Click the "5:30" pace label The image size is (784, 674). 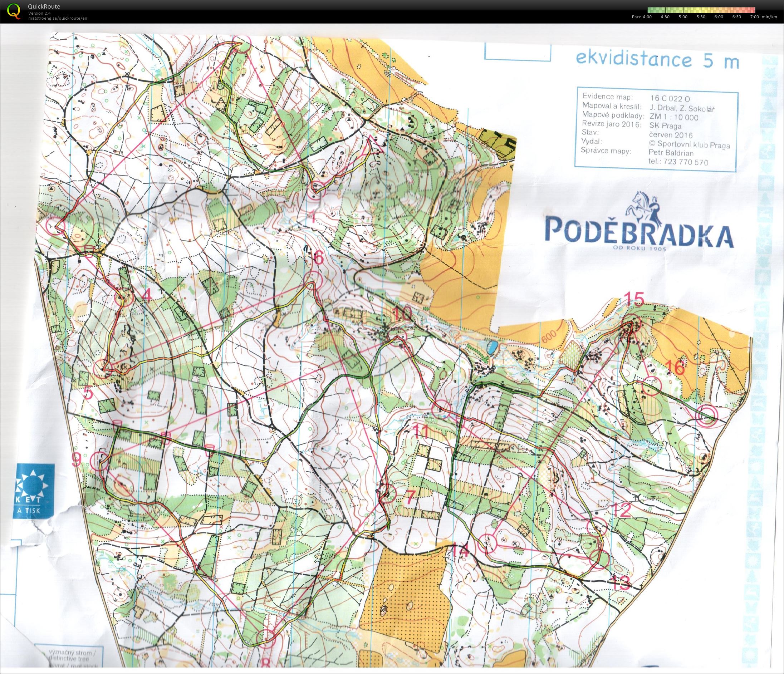[701, 17]
